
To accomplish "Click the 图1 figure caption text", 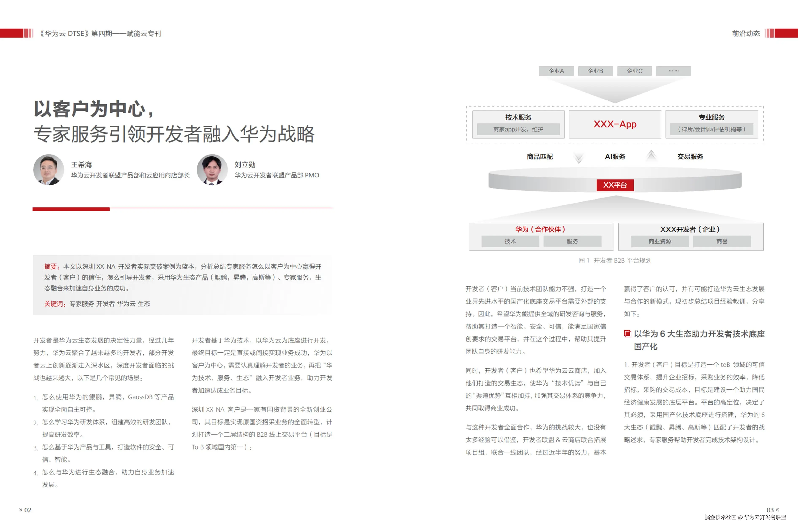I will click(x=615, y=261).
